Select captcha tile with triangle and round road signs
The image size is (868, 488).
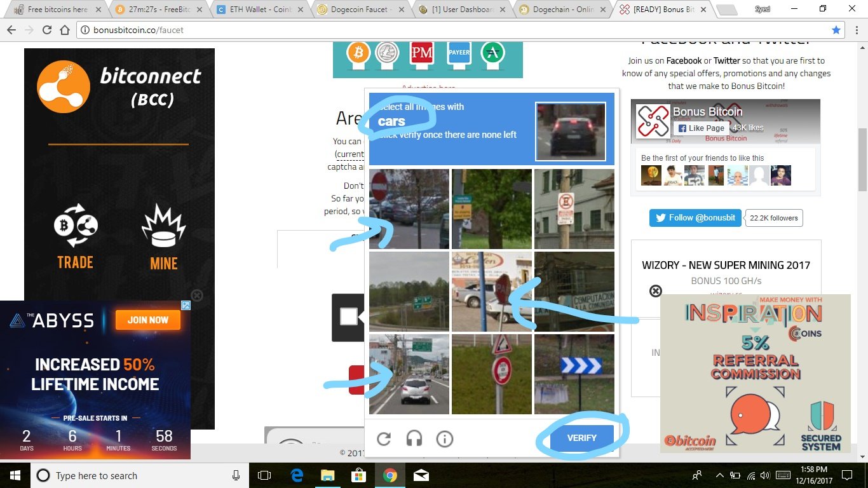pyautogui.click(x=492, y=374)
